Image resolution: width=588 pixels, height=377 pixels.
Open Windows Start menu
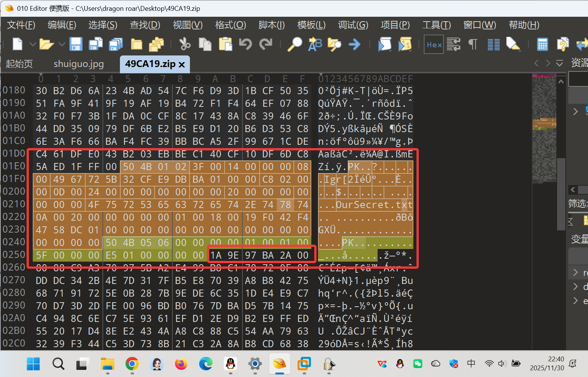point(33,364)
